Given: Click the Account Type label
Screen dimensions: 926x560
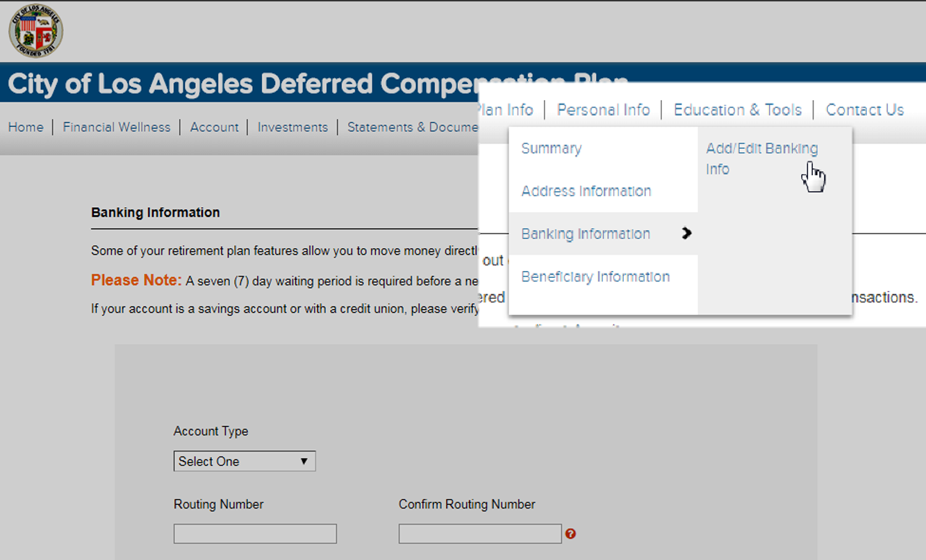Looking at the screenshot, I should pos(210,431).
